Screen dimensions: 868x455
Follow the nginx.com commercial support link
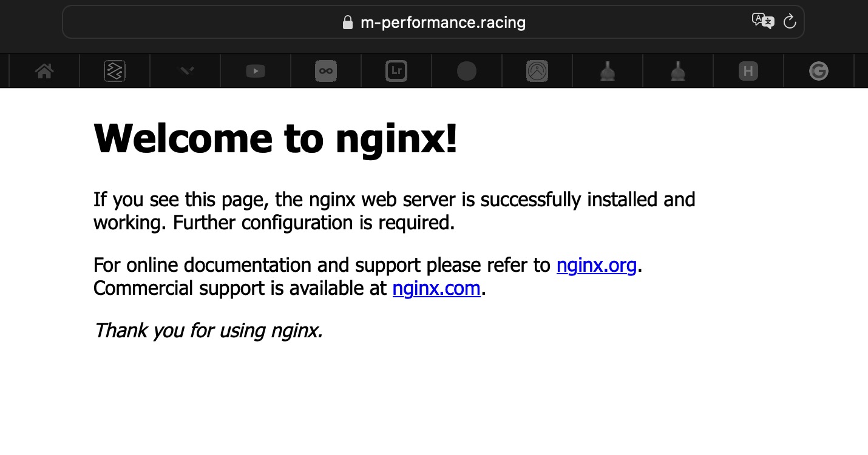[436, 288]
